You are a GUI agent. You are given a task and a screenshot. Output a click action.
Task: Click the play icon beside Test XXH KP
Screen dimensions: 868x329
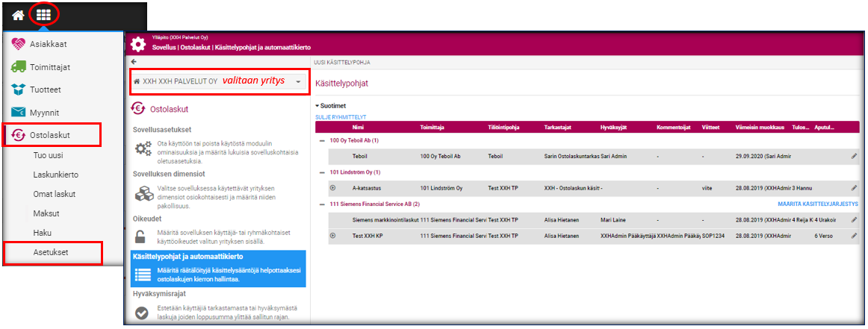(x=332, y=236)
